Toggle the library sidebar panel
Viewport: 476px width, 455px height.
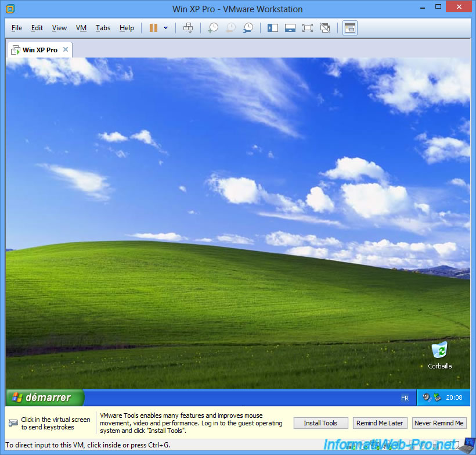(x=273, y=28)
